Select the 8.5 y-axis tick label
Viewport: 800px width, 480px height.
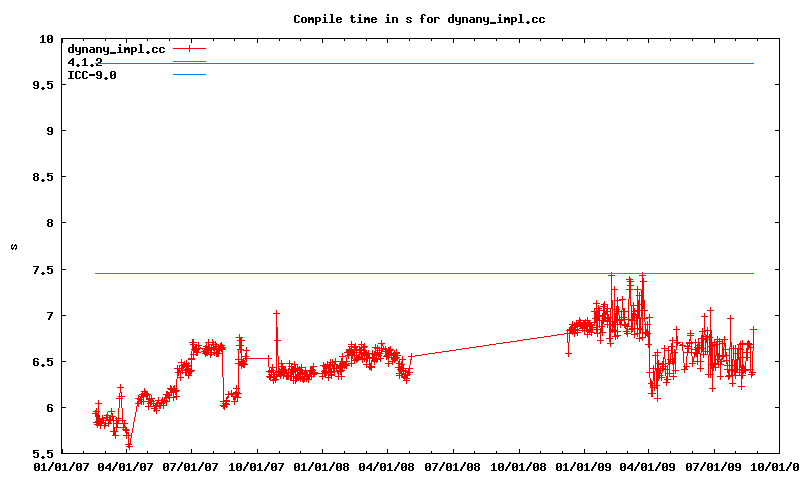43,177
